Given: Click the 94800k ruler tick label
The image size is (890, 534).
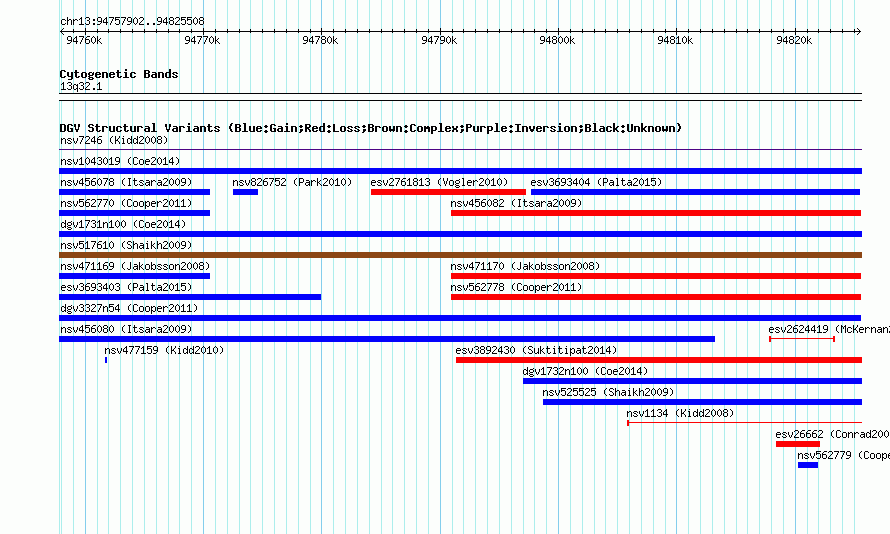Looking at the screenshot, I should click(x=557, y=40).
